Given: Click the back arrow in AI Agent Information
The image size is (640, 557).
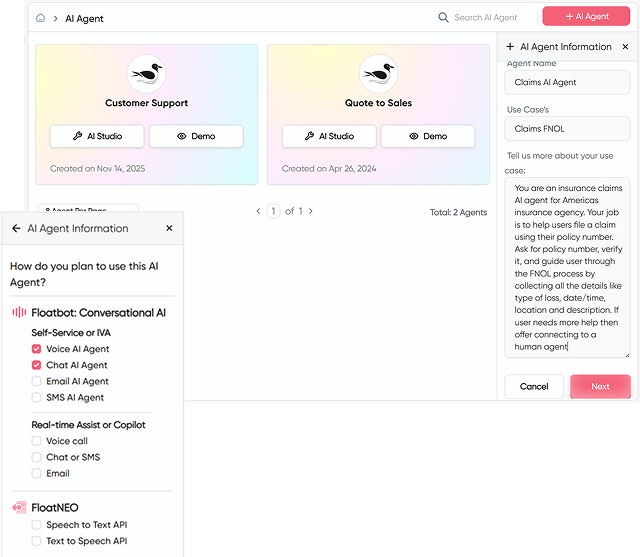Looking at the screenshot, I should pyautogui.click(x=16, y=228).
